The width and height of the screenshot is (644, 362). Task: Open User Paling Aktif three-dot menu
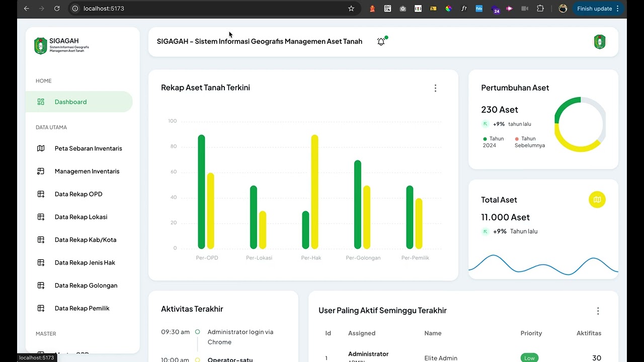point(598,311)
